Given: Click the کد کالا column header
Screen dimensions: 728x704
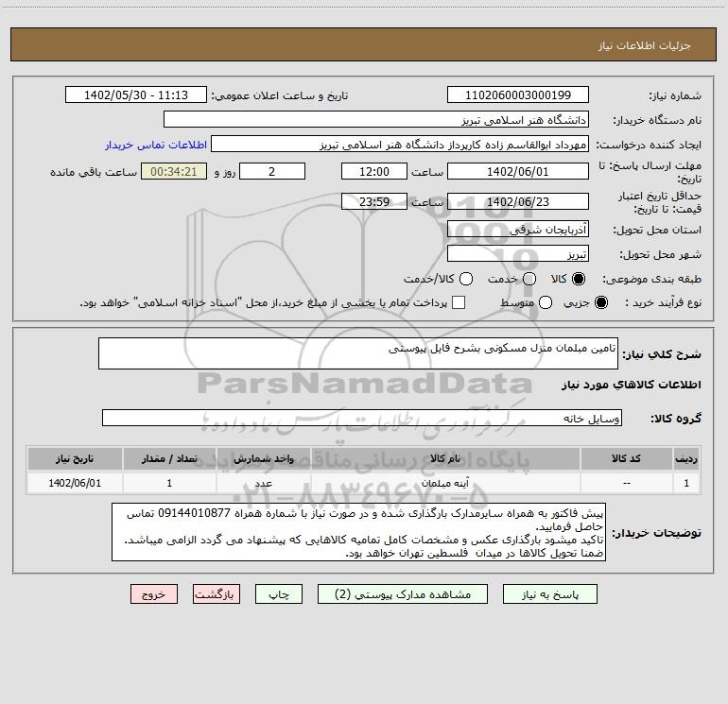Looking at the screenshot, I should [626, 458].
